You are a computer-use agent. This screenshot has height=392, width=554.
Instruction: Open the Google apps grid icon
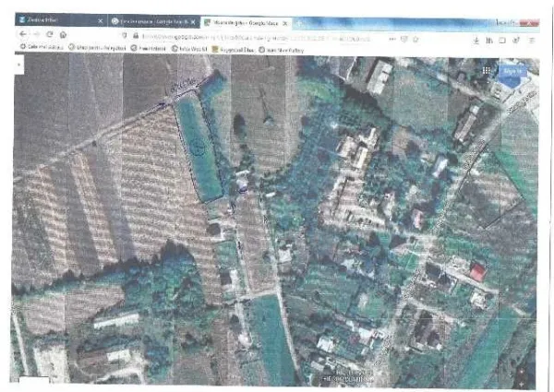coord(487,71)
